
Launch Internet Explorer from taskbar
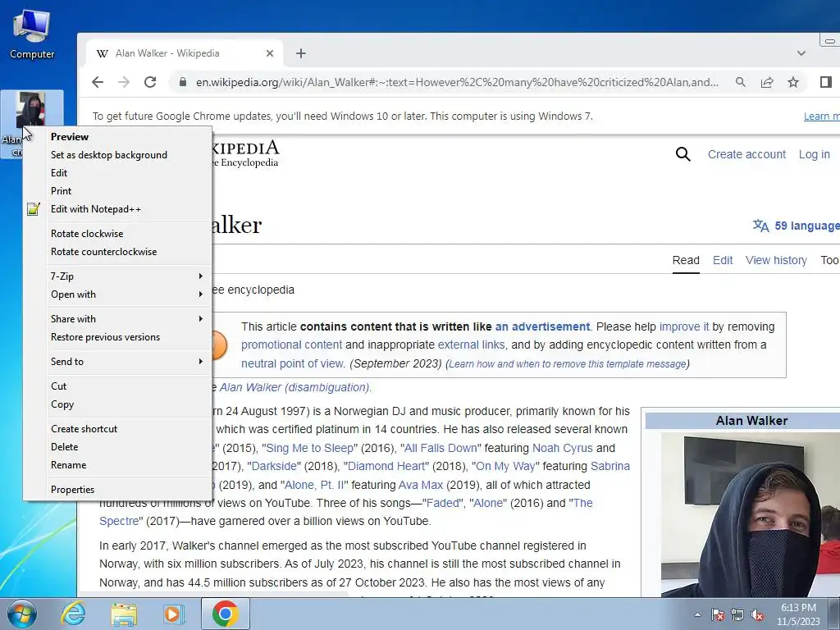click(x=73, y=614)
